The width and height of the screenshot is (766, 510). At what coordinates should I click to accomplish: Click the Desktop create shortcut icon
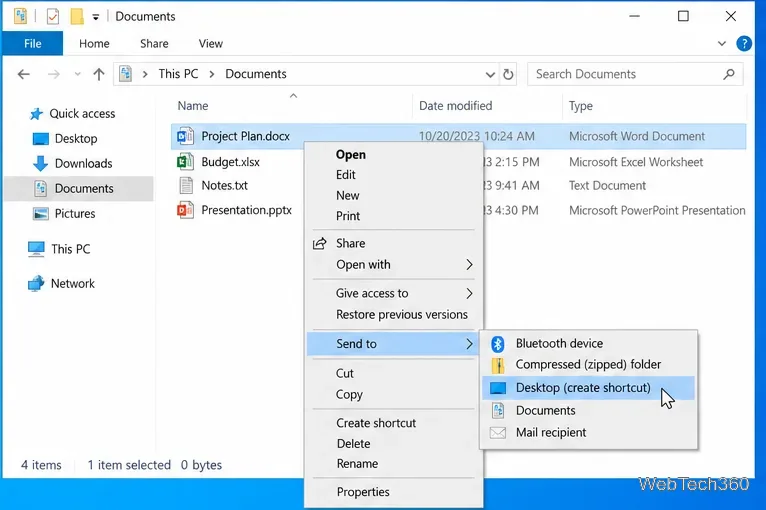pyautogui.click(x=498, y=388)
